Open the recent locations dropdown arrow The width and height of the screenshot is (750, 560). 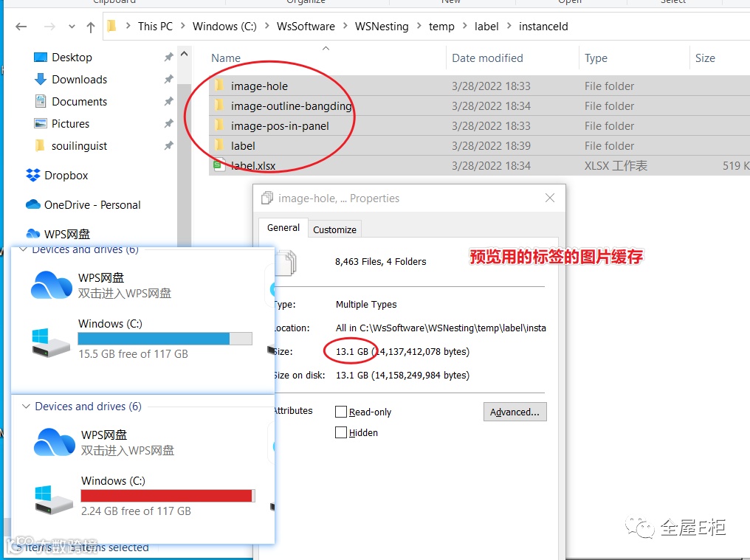point(72,27)
